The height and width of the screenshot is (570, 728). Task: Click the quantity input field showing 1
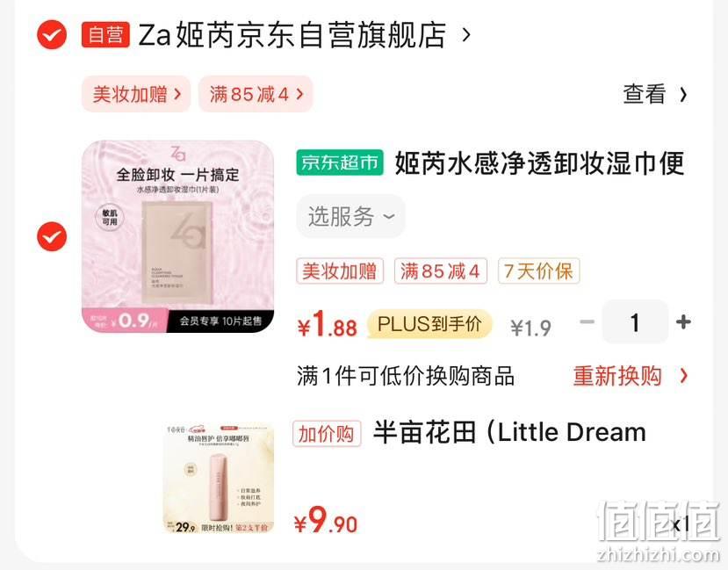[x=635, y=321]
